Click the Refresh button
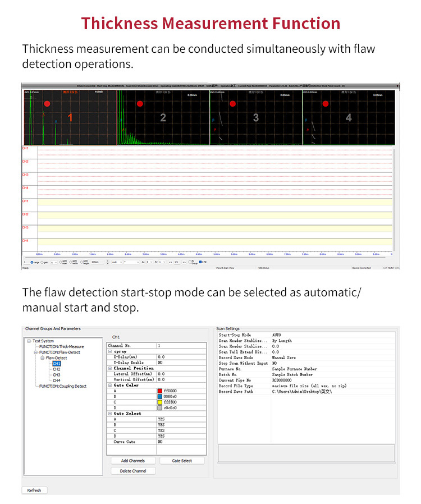 click(34, 490)
